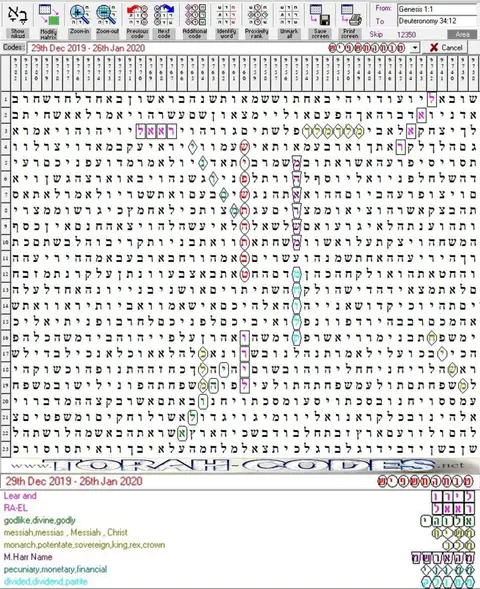This screenshot has height=589, width=480.
Task: Click the To field showing Deuteronomy 34:12
Action: click(437, 21)
